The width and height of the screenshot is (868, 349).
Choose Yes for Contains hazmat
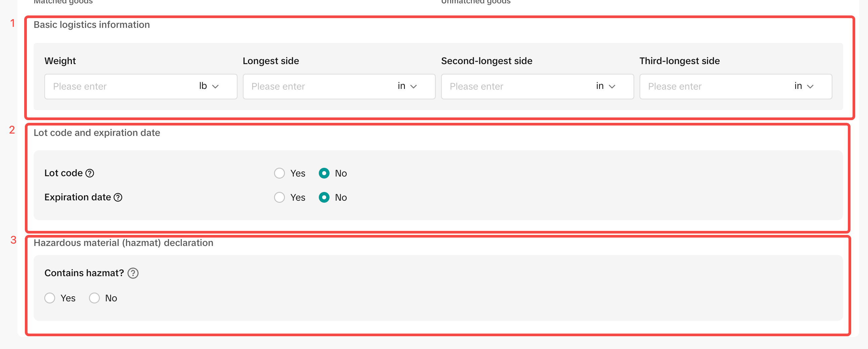point(50,298)
